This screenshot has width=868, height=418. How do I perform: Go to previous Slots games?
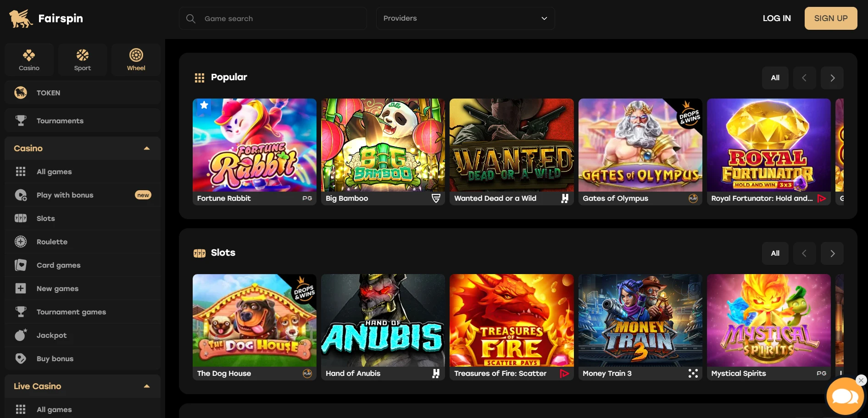pyautogui.click(x=804, y=253)
